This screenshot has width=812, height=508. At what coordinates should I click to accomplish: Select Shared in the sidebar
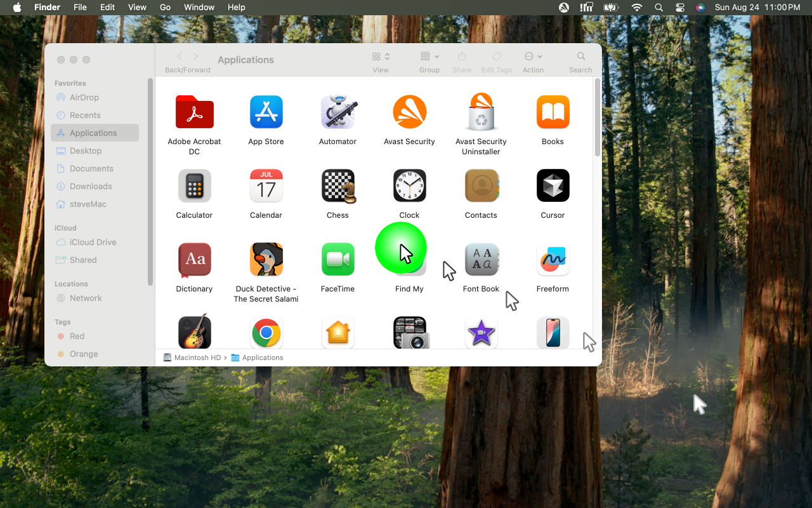tap(95, 260)
